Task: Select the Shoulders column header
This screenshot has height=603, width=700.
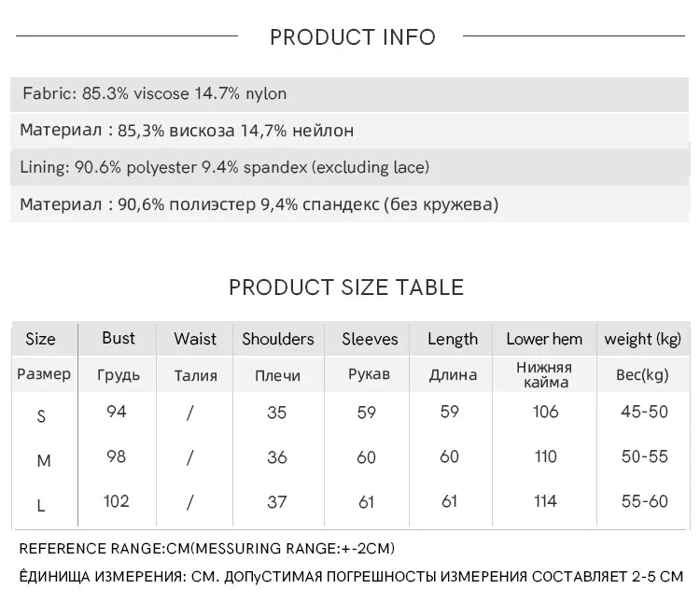Action: coord(278,339)
